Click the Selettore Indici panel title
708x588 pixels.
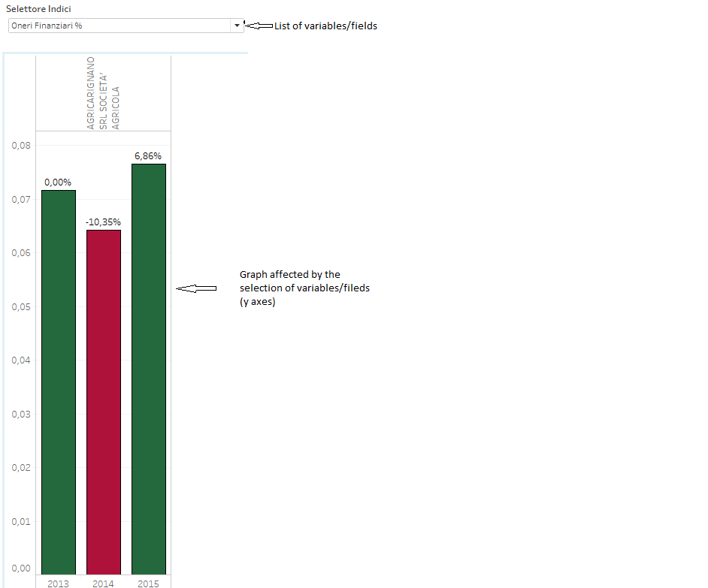coord(38,8)
